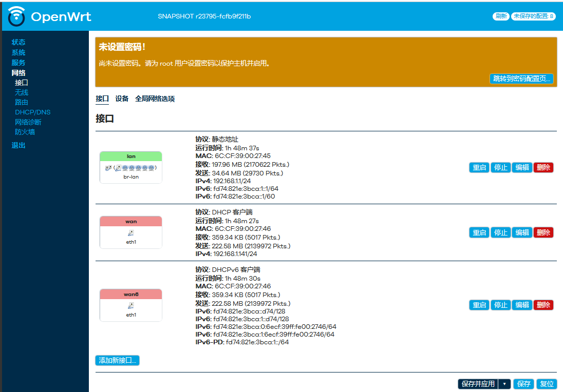Jump to the password configuration page
The width and height of the screenshot is (563, 392).
click(521, 79)
